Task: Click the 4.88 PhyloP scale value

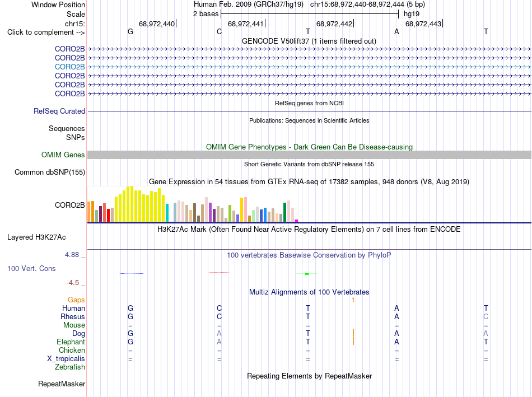Action: [x=72, y=254]
